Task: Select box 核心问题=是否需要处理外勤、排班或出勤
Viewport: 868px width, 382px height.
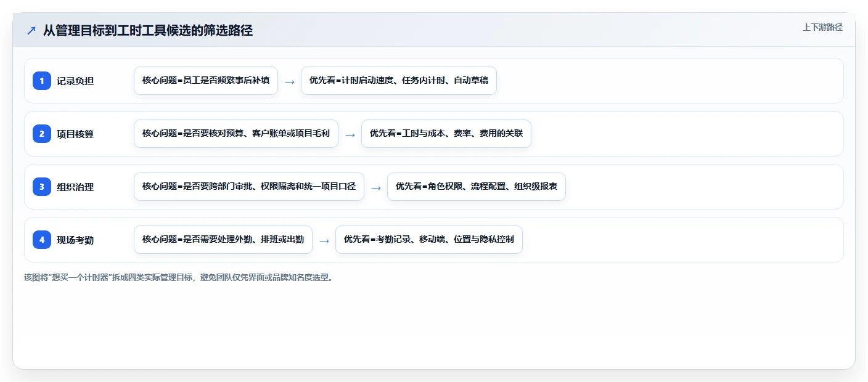Action: (x=223, y=240)
